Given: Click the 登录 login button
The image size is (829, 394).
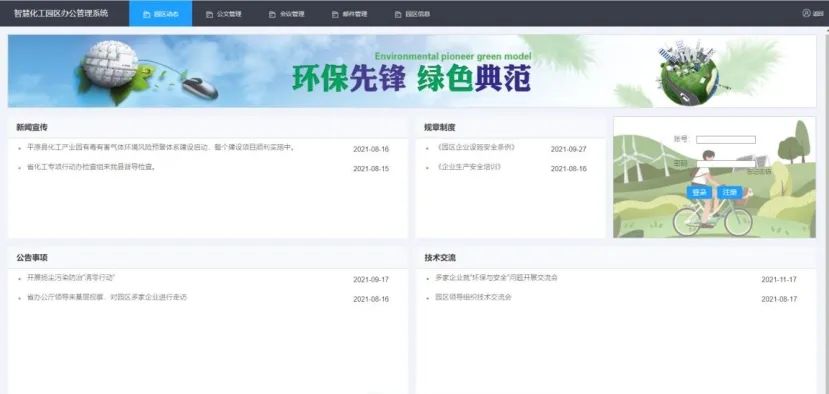Looking at the screenshot, I should (699, 193).
